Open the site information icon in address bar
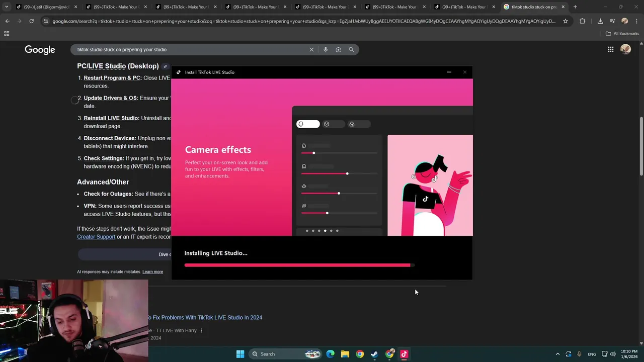The image size is (644, 362). pos(46,21)
